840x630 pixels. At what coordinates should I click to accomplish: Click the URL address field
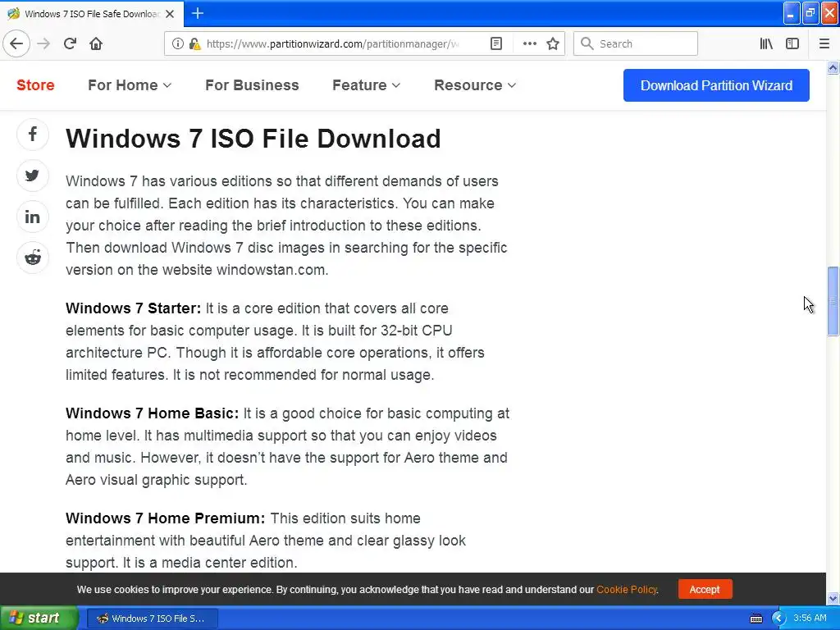click(x=333, y=43)
